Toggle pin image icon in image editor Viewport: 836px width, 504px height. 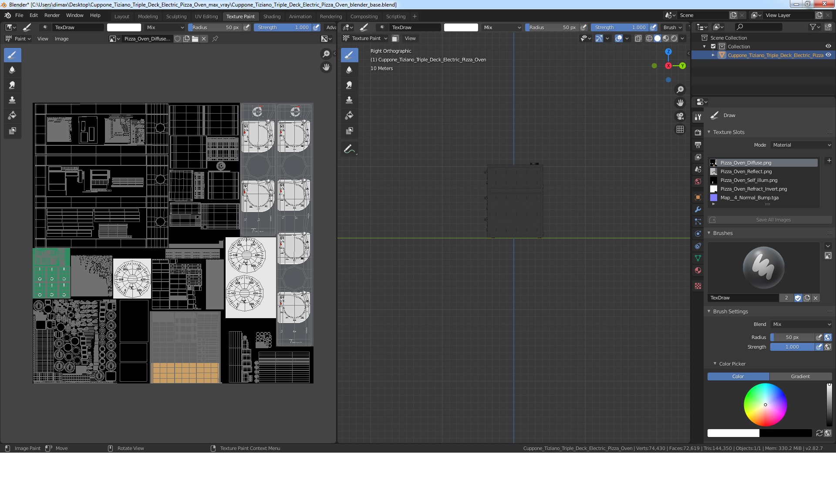pyautogui.click(x=215, y=39)
